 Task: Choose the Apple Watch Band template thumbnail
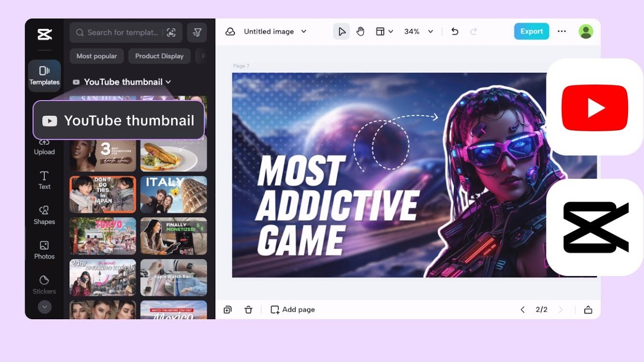click(x=174, y=278)
